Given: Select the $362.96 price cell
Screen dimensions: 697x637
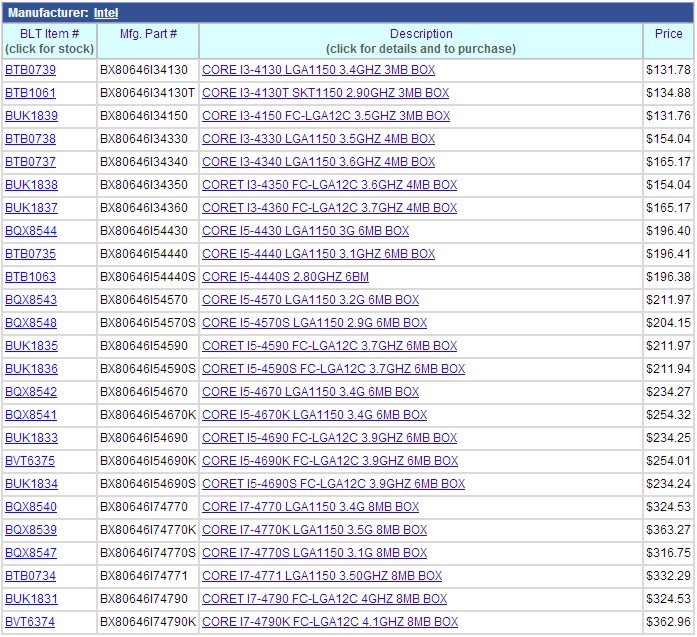Looking at the screenshot, I should point(668,622).
